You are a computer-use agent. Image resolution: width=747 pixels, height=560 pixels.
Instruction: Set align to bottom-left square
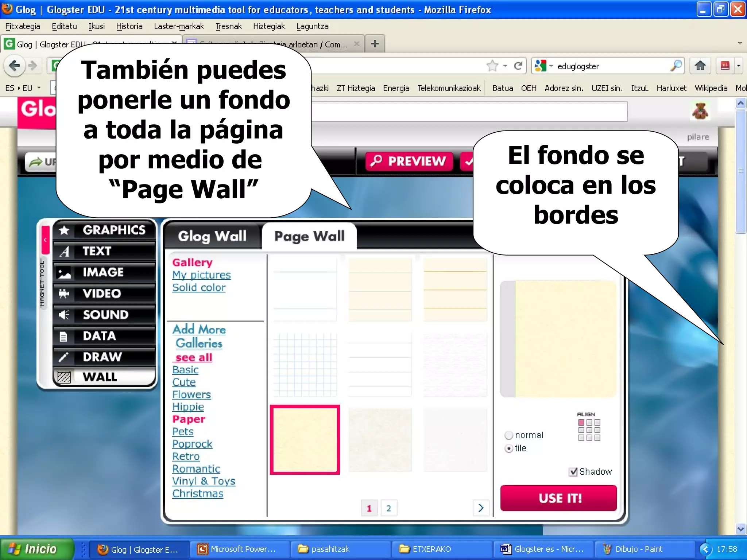(x=581, y=438)
